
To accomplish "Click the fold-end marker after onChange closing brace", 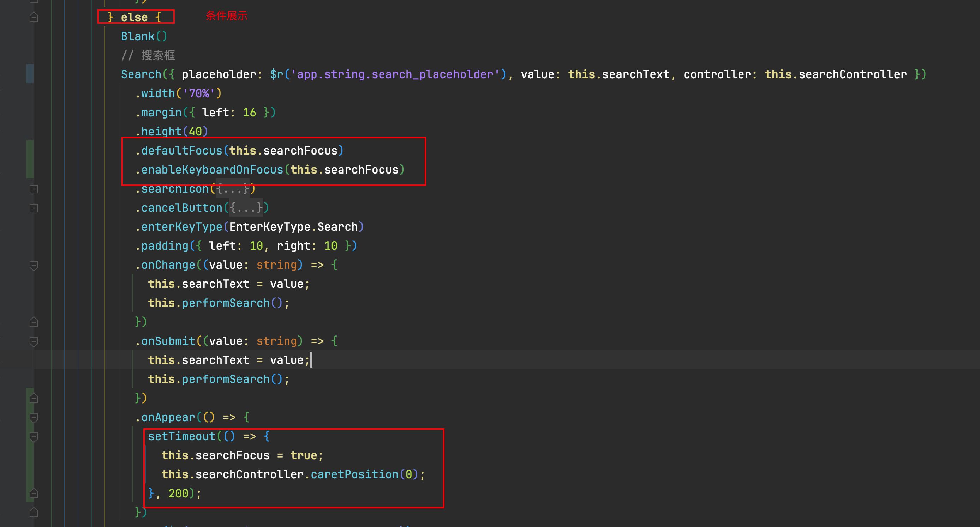I will tap(34, 322).
